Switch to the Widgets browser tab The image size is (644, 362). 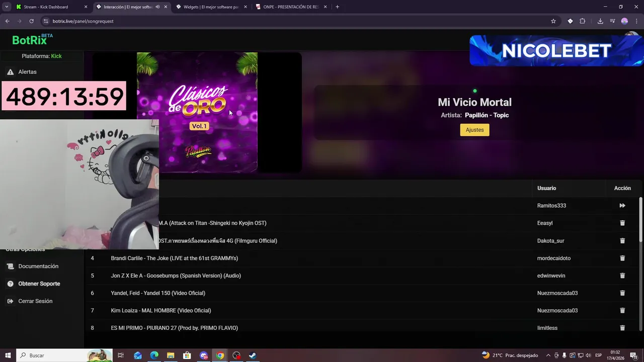(x=210, y=7)
